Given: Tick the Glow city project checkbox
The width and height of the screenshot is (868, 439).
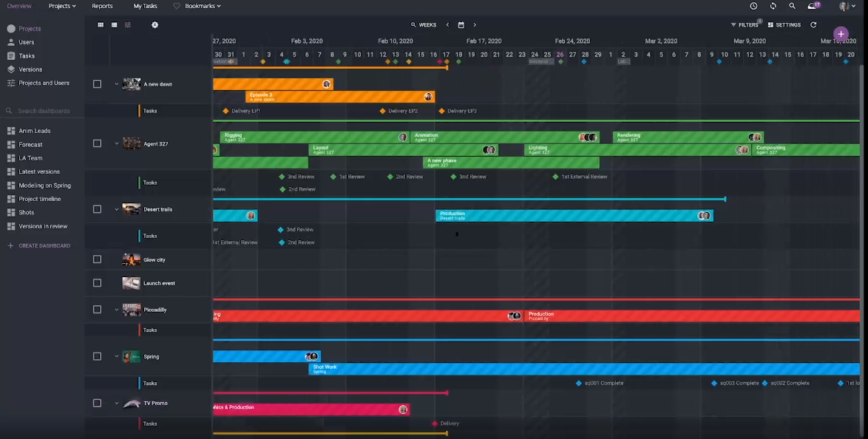Looking at the screenshot, I should tap(97, 259).
